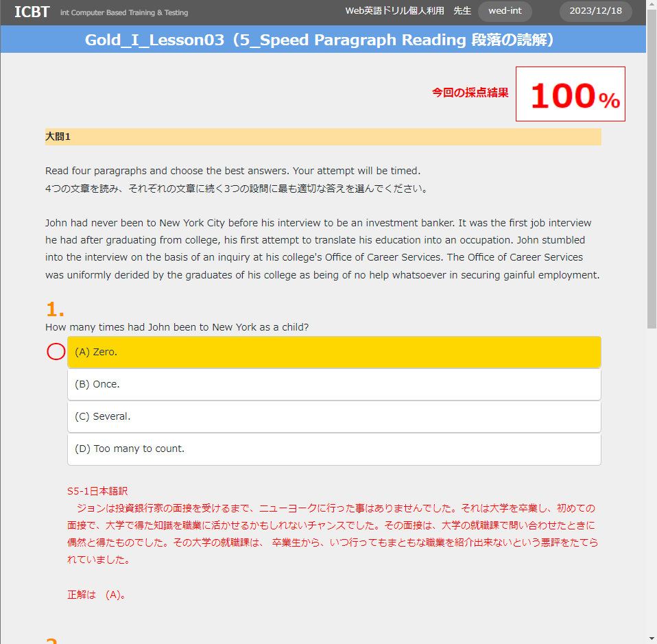Click the 大問1 section header bar
This screenshot has height=644, width=657.
(x=322, y=136)
